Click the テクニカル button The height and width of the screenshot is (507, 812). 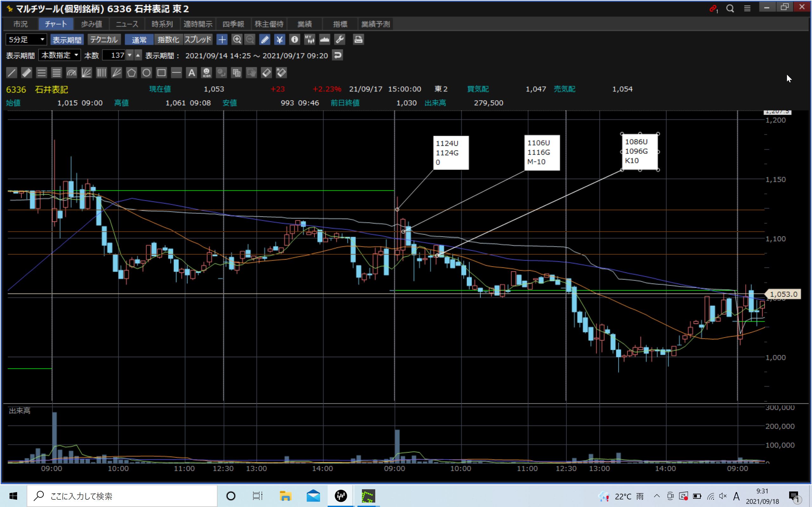(104, 40)
